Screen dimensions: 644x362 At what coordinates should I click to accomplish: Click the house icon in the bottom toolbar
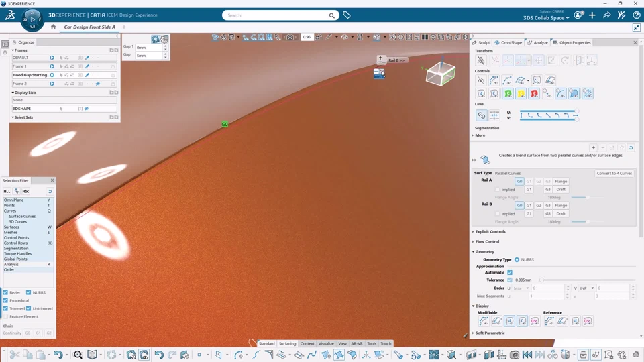click(x=636, y=354)
